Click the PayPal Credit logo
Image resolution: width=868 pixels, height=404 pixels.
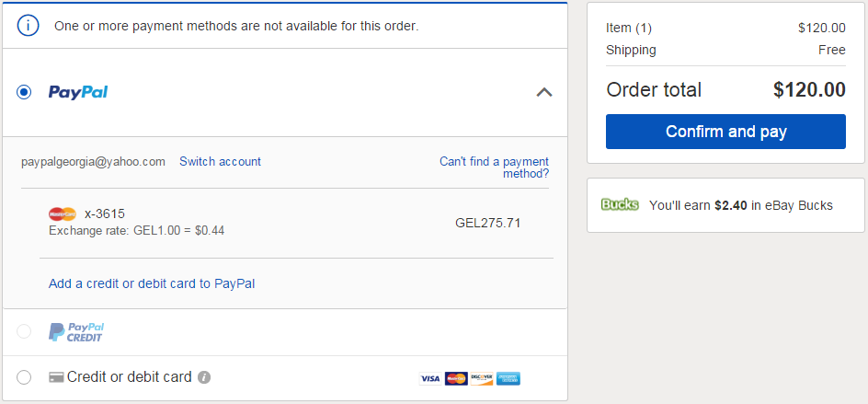click(76, 332)
